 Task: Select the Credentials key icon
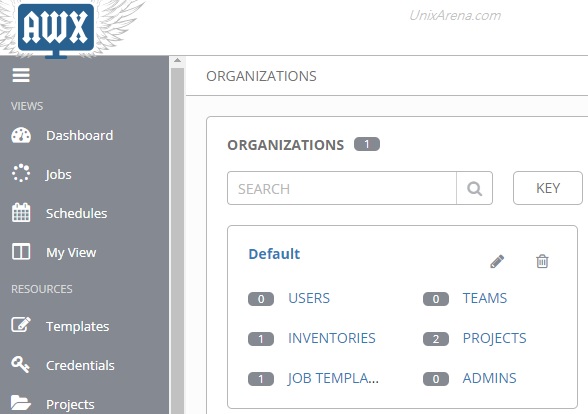(x=20, y=364)
